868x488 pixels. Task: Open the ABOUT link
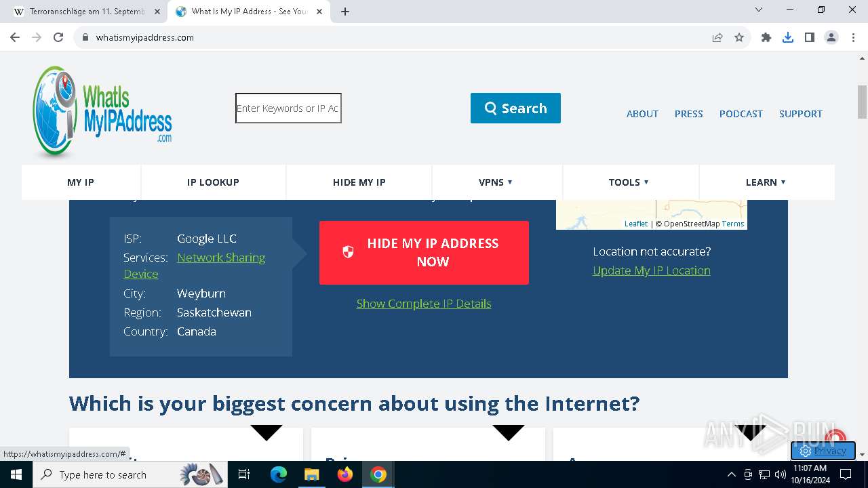pos(642,114)
